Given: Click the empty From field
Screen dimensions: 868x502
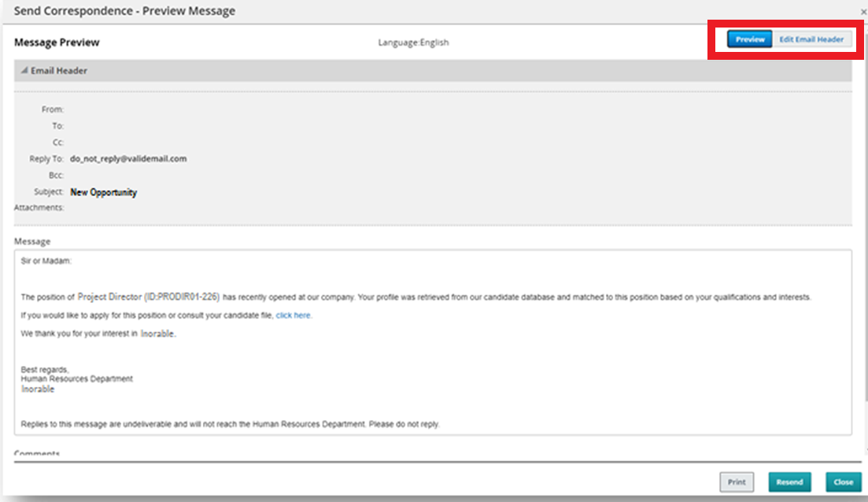Looking at the screenshot, I should click(x=157, y=110).
